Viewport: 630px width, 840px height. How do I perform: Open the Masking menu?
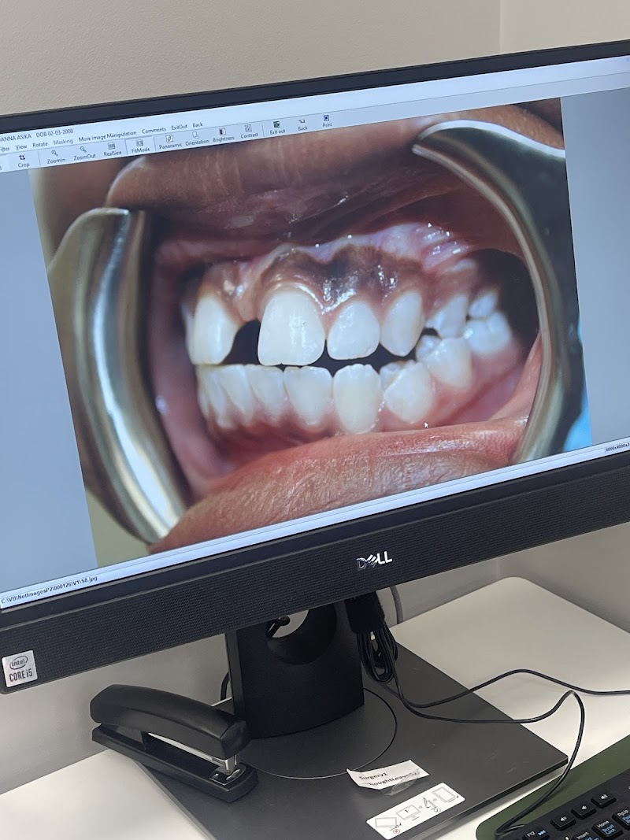[x=63, y=142]
